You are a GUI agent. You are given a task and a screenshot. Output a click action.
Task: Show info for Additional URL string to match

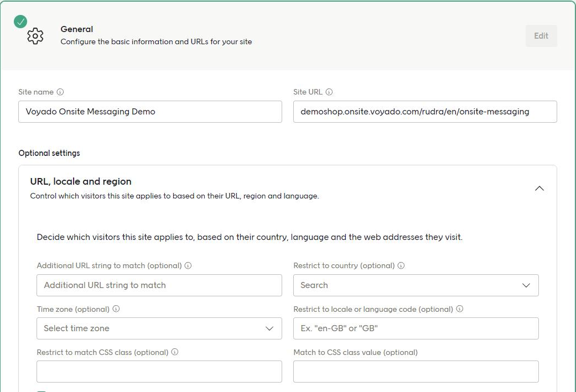[x=188, y=265]
